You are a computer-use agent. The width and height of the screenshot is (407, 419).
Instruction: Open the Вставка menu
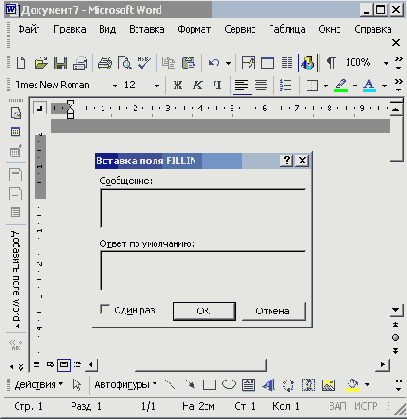pos(147,29)
